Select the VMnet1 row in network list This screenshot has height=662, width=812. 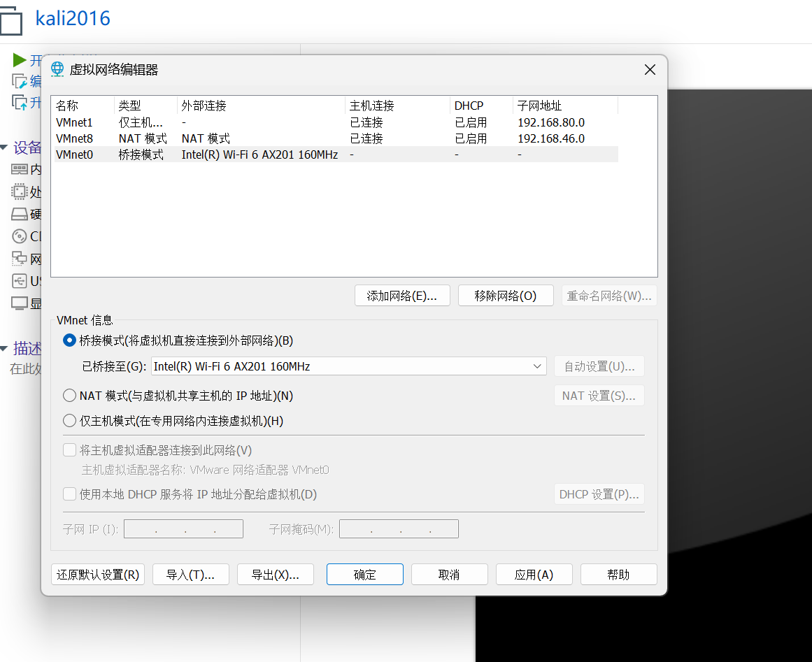click(x=336, y=122)
